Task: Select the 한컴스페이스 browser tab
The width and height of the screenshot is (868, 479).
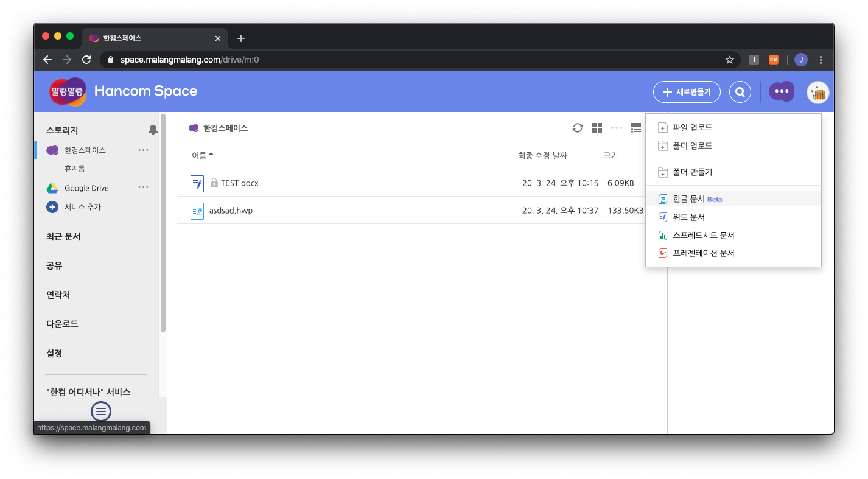Action: coord(155,38)
